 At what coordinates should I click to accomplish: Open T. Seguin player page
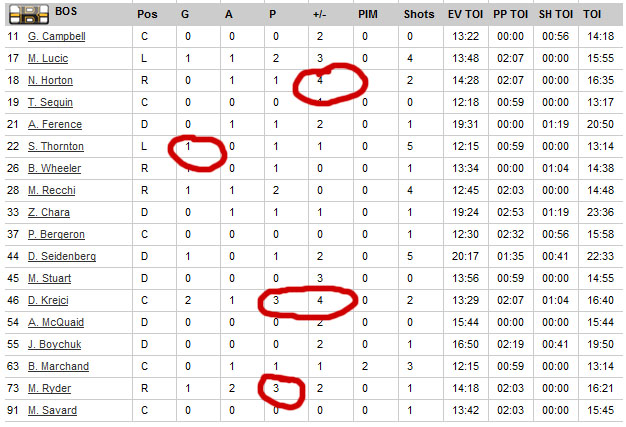point(50,102)
